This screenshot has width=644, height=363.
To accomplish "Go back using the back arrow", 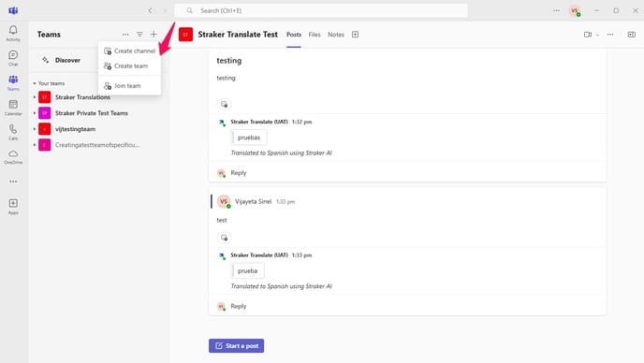I will tap(151, 10).
